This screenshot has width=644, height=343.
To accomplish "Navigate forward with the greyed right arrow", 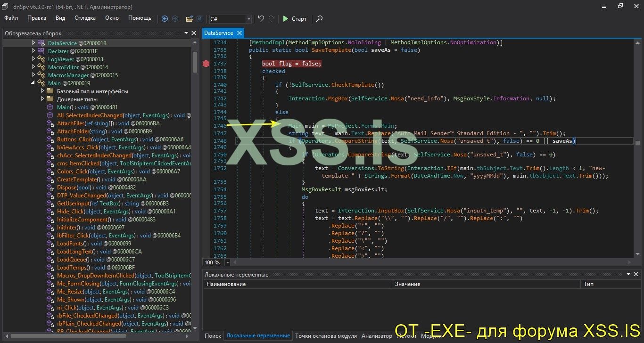I will coord(175,19).
